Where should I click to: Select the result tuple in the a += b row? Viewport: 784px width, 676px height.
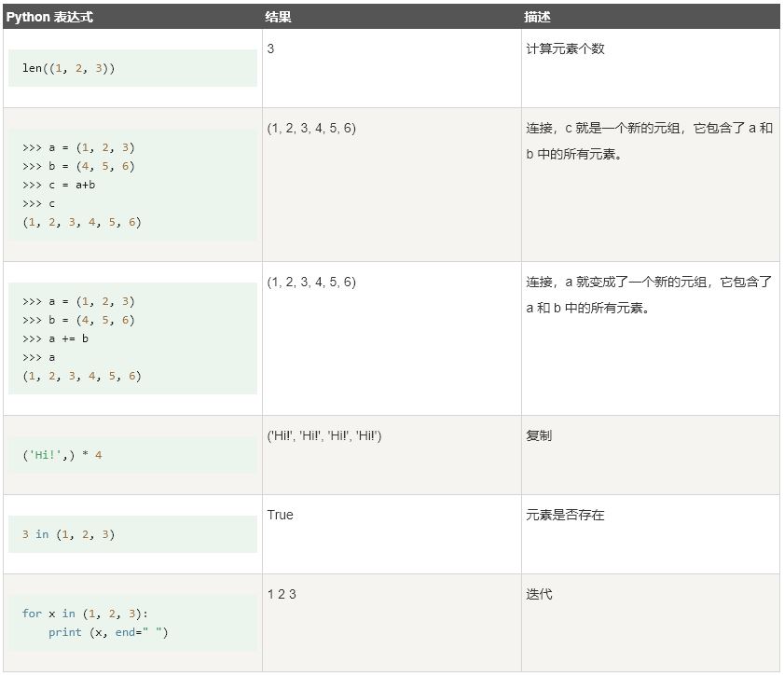click(x=310, y=282)
